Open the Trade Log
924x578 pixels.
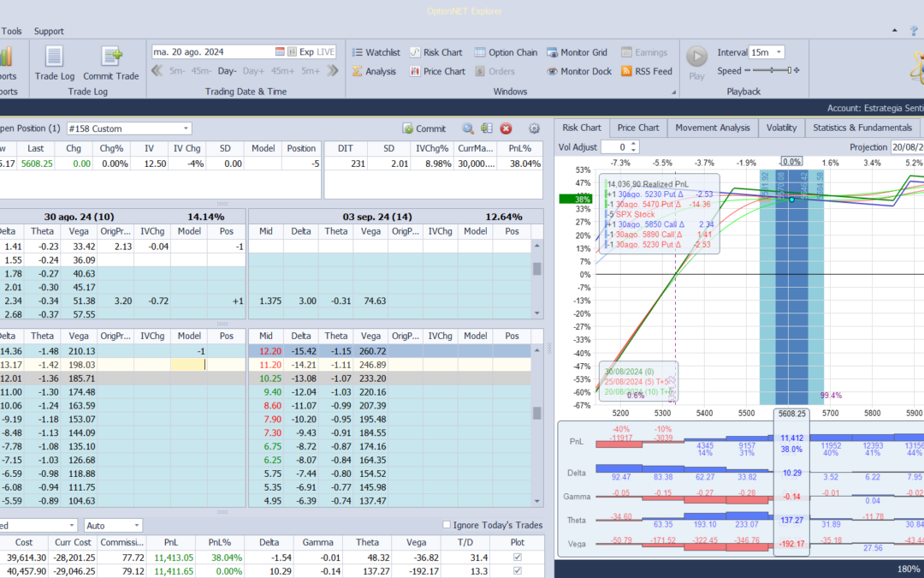[x=54, y=63]
